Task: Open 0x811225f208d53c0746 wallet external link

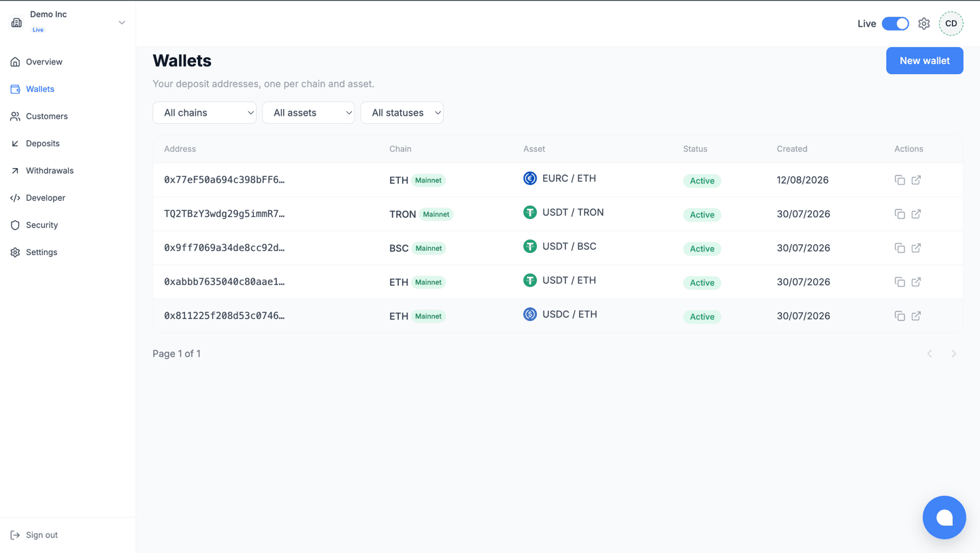Action: (x=916, y=316)
